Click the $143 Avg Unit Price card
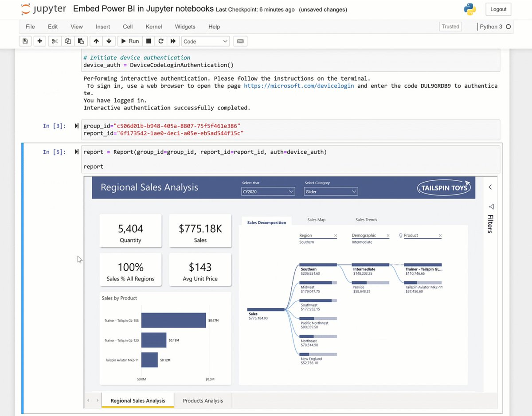 [x=200, y=270]
